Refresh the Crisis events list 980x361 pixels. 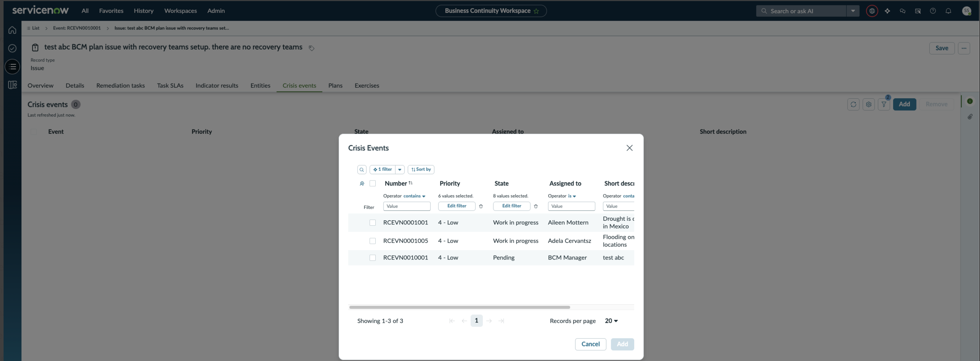(x=853, y=104)
